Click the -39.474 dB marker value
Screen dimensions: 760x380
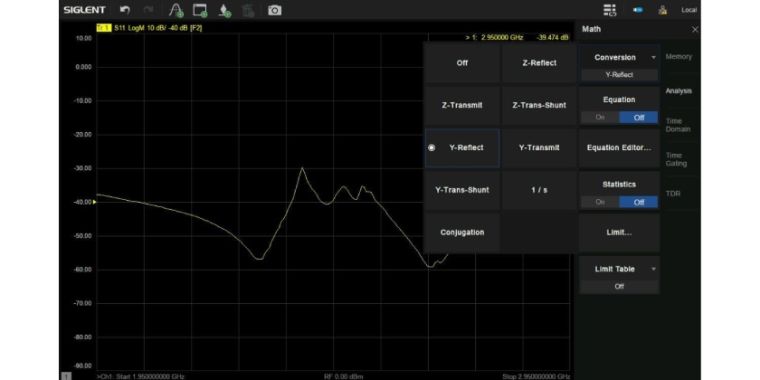pyautogui.click(x=553, y=37)
